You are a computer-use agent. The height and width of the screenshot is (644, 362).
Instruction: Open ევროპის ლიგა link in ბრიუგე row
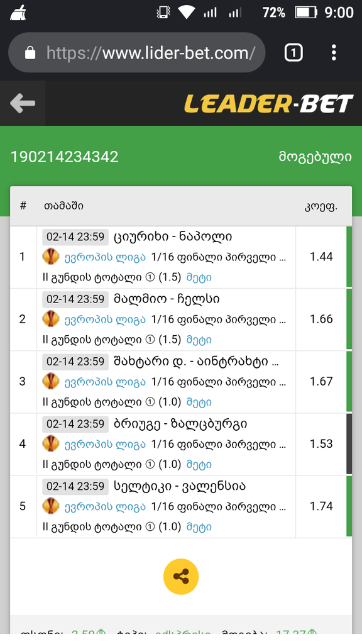[105, 445]
